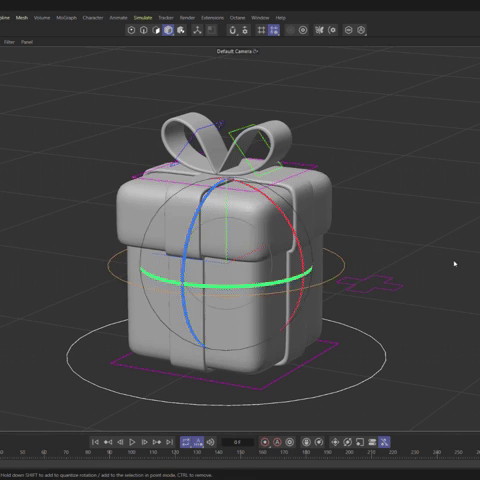Select the Points mode icon
Screen dimensions: 480x480
[x=131, y=30]
